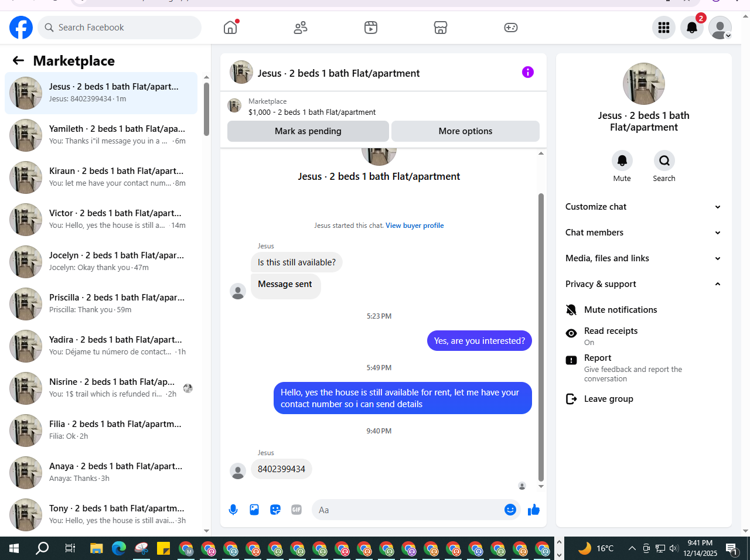750x560 pixels.
Task: Open the Home feed icon
Action: point(230,28)
